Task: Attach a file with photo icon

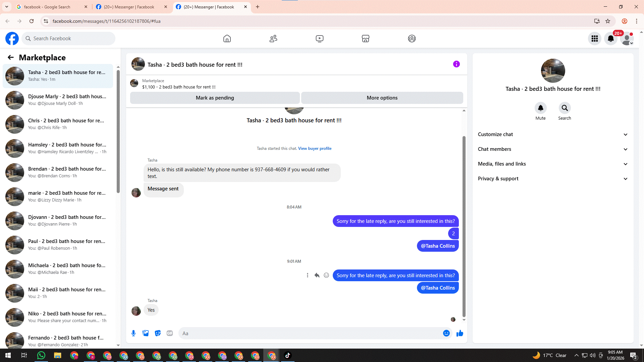Action: 146,333
